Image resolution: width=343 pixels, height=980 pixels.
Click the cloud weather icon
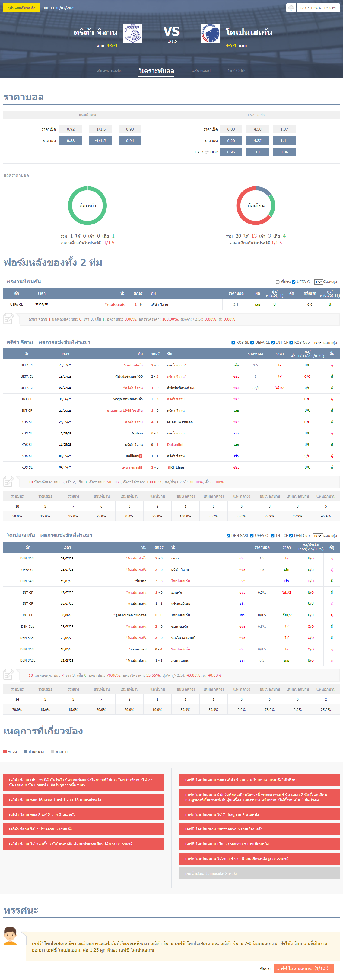[291, 8]
